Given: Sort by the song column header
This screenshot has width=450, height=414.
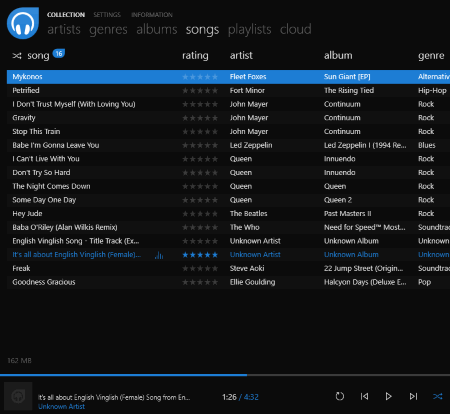Looking at the screenshot, I should coord(38,56).
